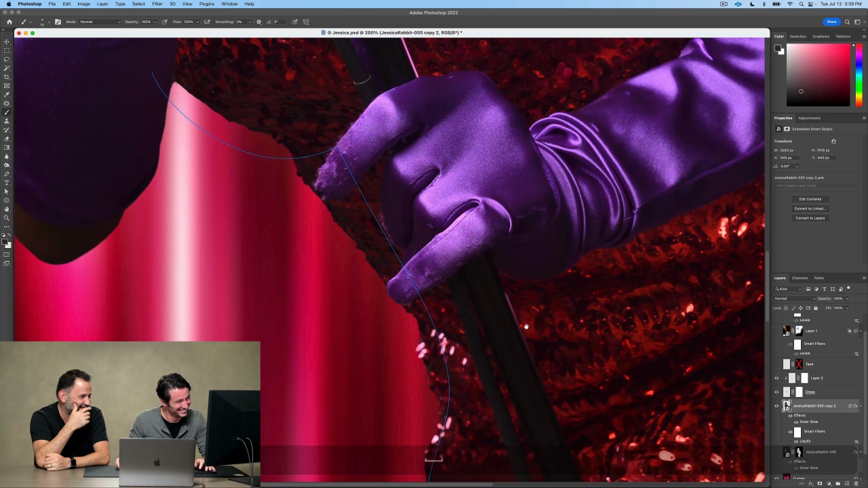Click the Y position input field
The image size is (868, 488).
(x=825, y=158)
